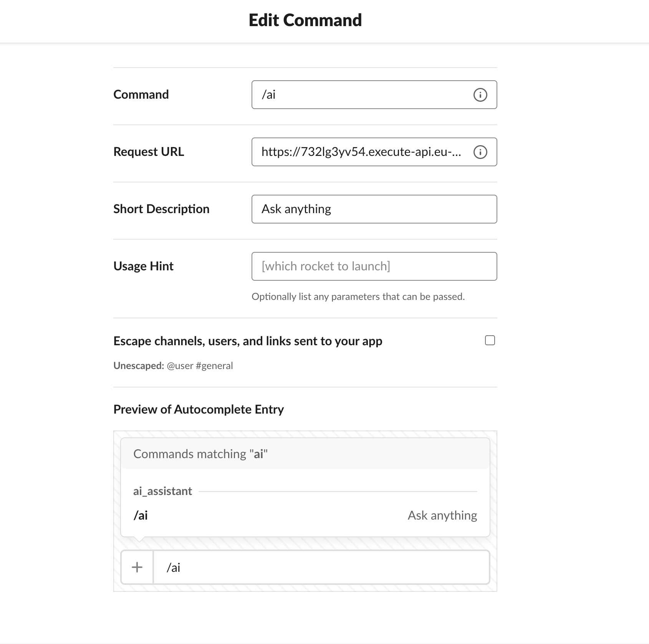This screenshot has height=644, width=649.
Task: Focus the Command text field containing /ai
Action: pyautogui.click(x=361, y=95)
